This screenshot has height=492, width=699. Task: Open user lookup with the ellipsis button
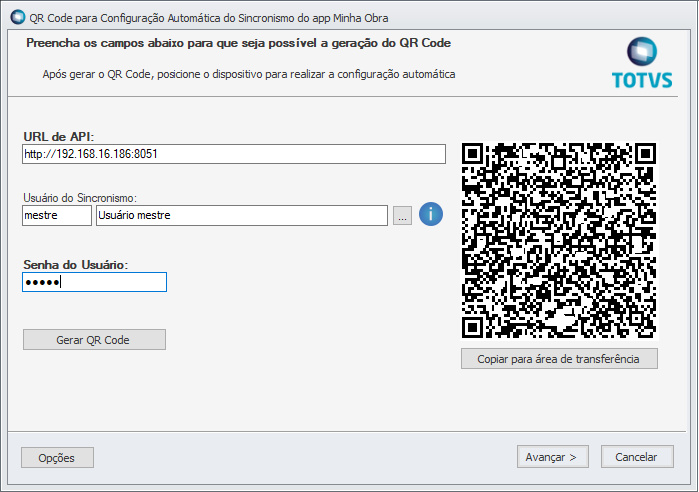tap(402, 216)
